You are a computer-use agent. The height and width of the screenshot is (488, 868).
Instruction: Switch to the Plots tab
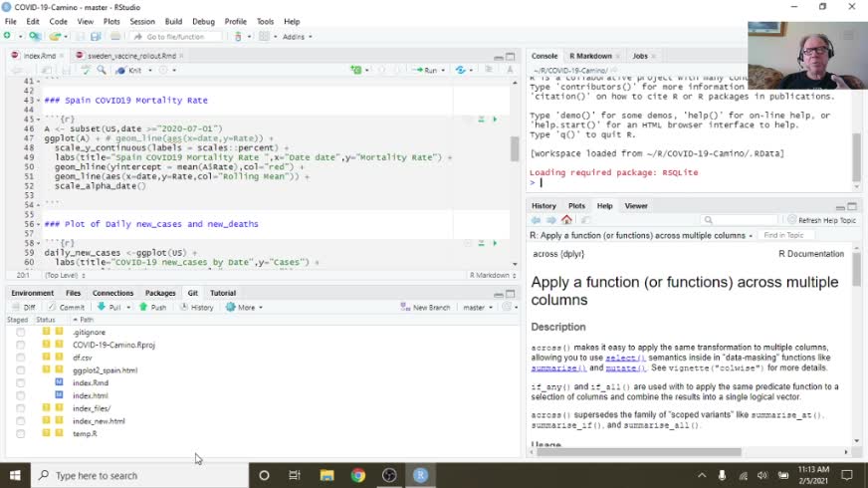[x=576, y=206]
